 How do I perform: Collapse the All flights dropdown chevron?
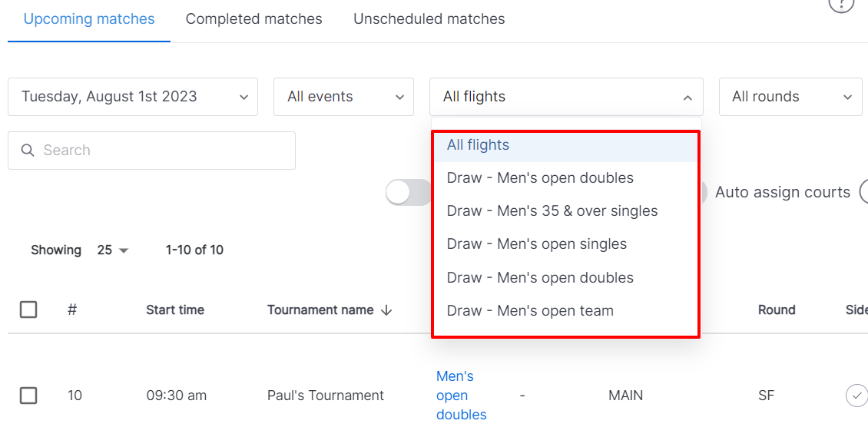[x=687, y=98]
